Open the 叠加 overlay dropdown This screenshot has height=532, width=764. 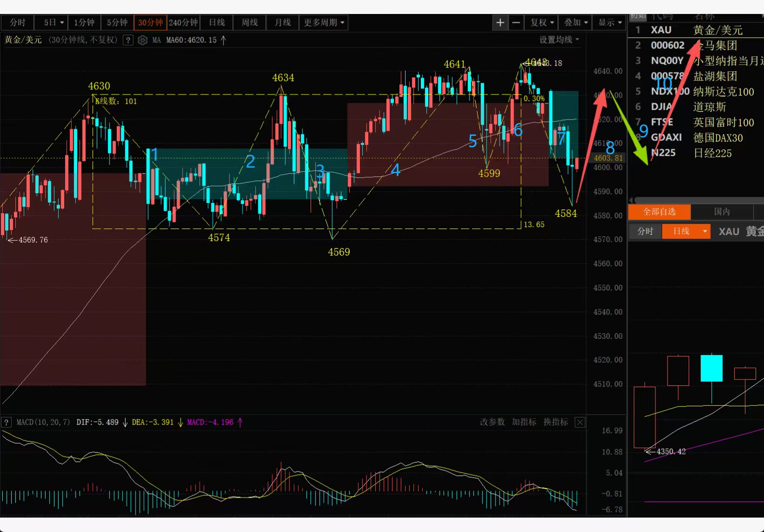[x=575, y=22]
